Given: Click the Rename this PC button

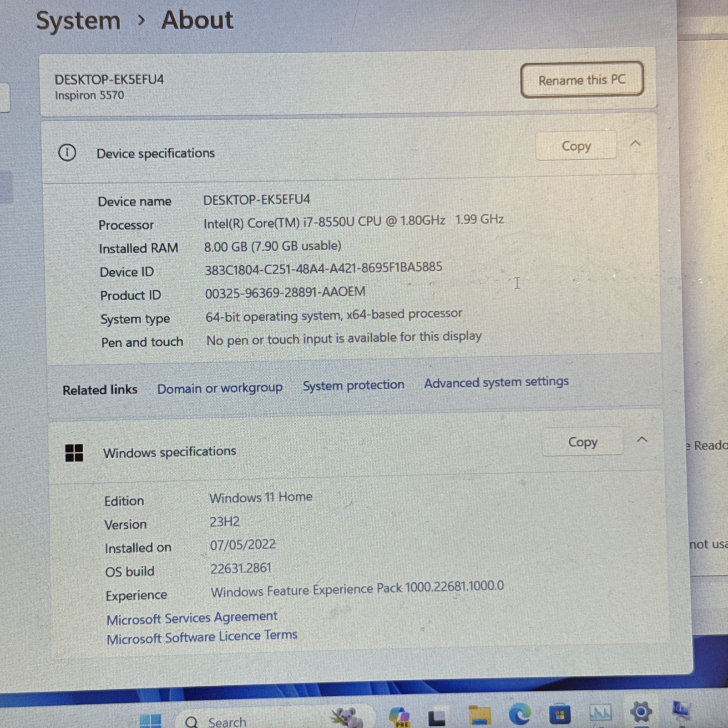Looking at the screenshot, I should [x=582, y=80].
